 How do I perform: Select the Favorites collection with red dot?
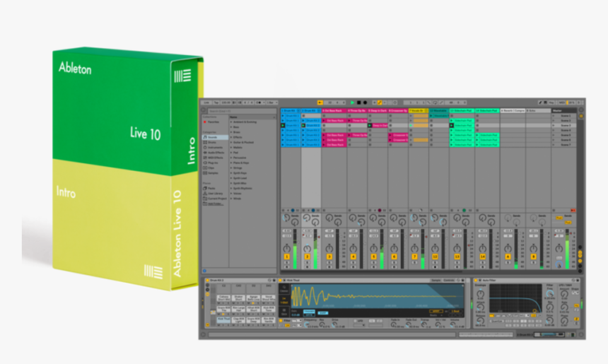[213, 122]
